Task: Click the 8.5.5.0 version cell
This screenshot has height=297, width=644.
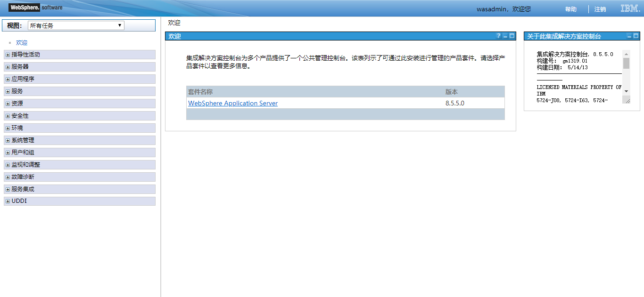Action: tap(455, 103)
